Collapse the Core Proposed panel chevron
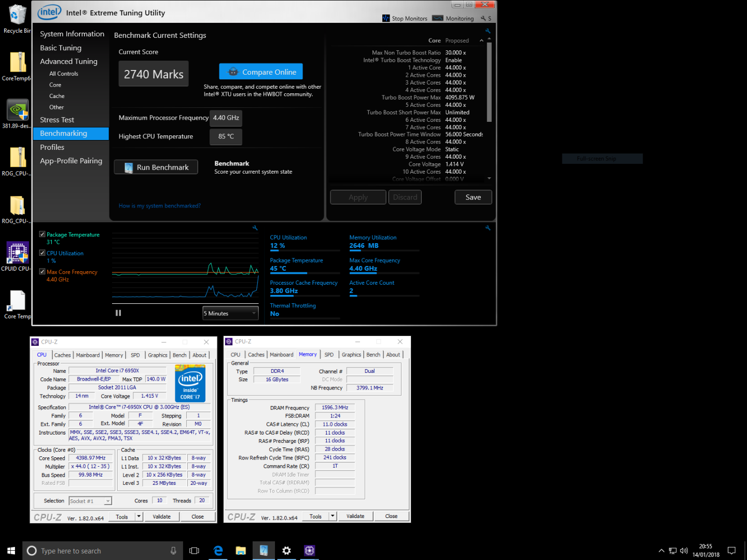Screen dimensions: 747x560 click(x=481, y=40)
